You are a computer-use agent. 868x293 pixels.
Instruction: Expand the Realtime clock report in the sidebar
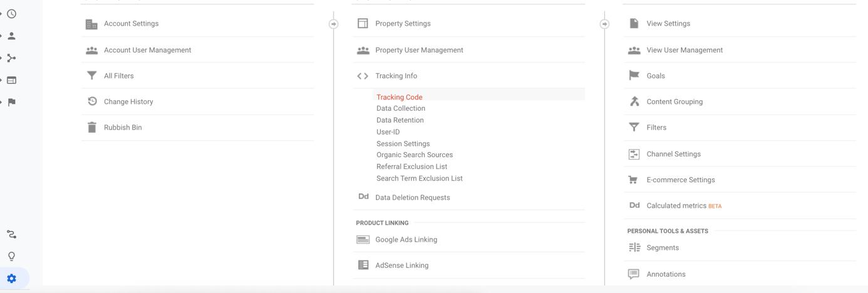coord(11,14)
